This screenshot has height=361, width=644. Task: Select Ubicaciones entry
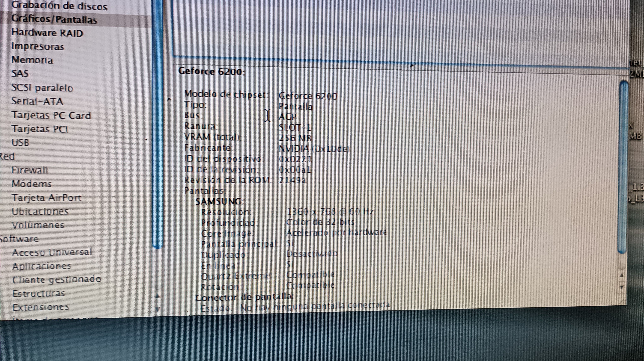[x=40, y=211]
